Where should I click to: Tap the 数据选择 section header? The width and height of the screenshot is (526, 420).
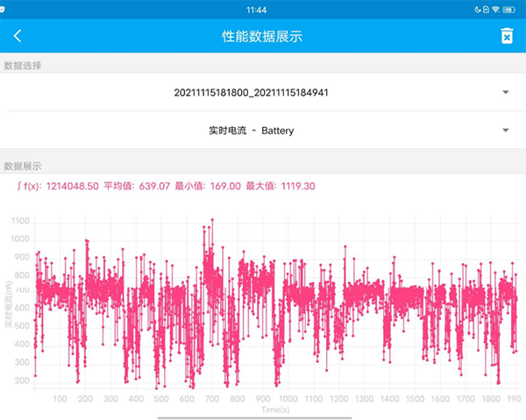(x=23, y=66)
